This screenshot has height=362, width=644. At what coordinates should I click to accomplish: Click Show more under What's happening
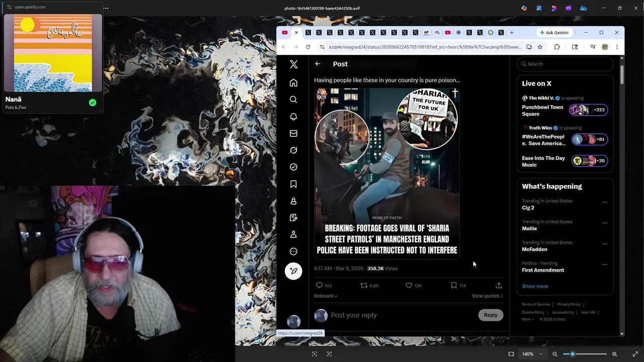(x=535, y=286)
